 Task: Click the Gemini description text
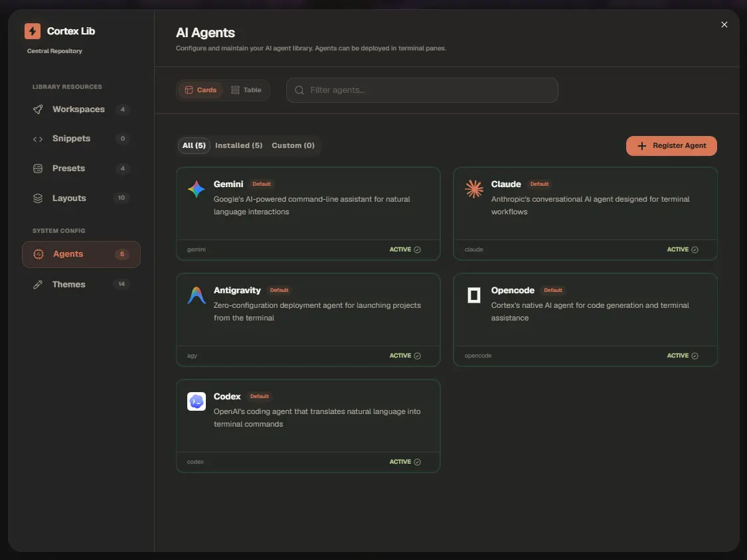(x=311, y=206)
